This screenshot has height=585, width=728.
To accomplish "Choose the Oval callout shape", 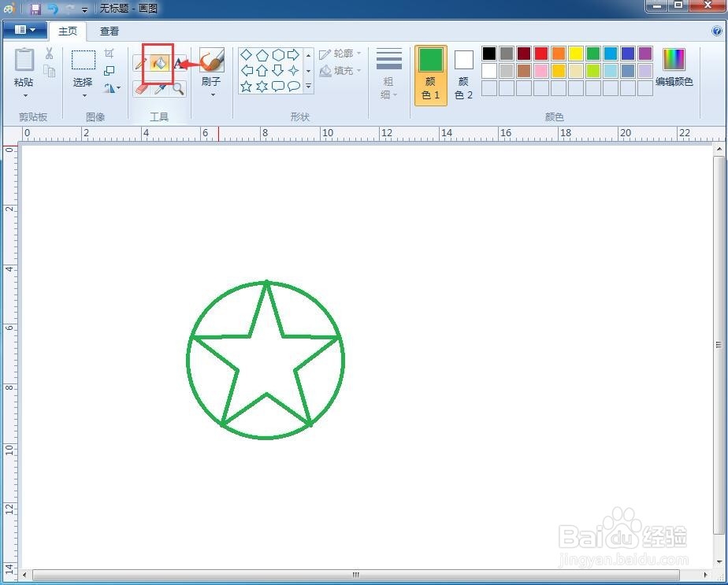I will 293,87.
